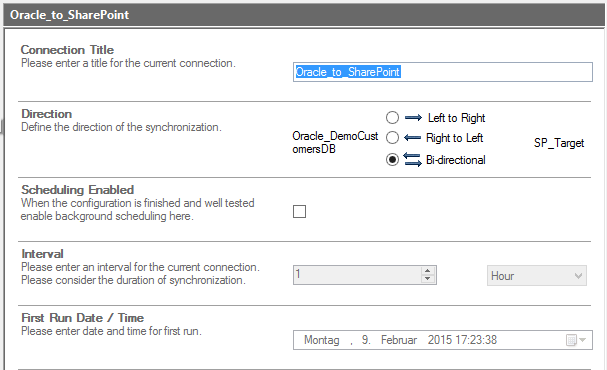607x370 pixels.
Task: Select the Bi-directional radio button
Action: 392,159
